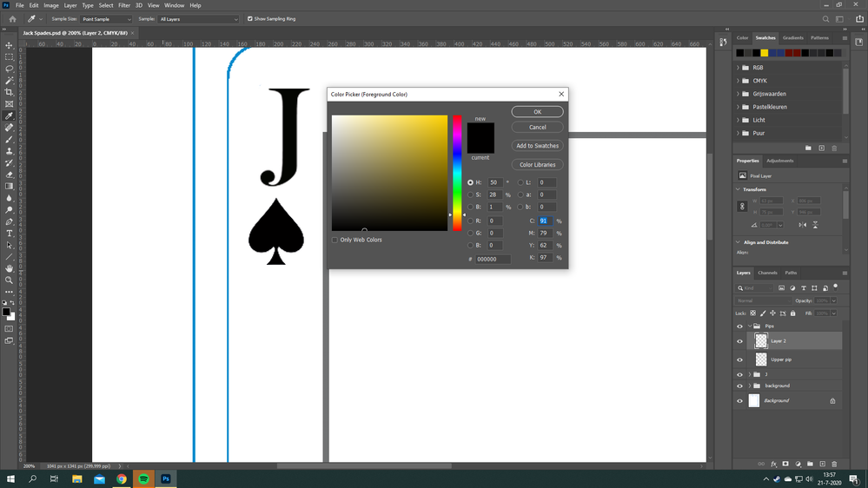Toggle Show Sampling Ring checkbox

(x=249, y=19)
